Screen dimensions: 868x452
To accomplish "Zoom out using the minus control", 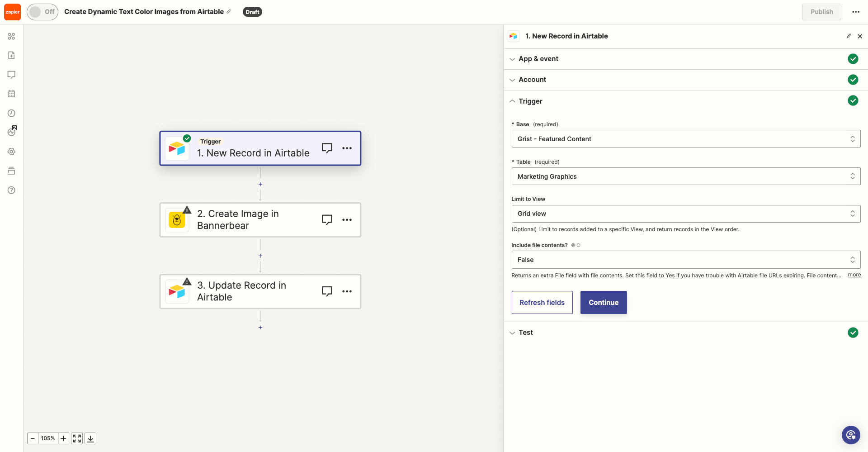I will pyautogui.click(x=32, y=438).
